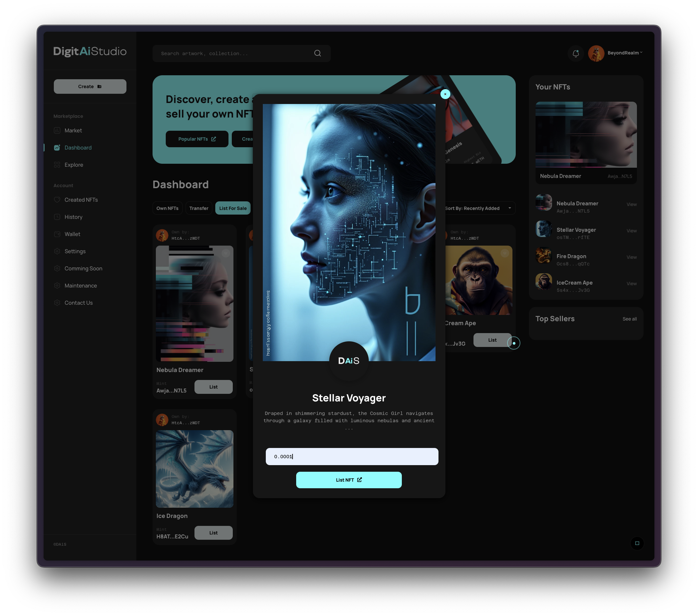
Task: Toggle favorite on Nebula Dreamer card
Action: [226, 253]
